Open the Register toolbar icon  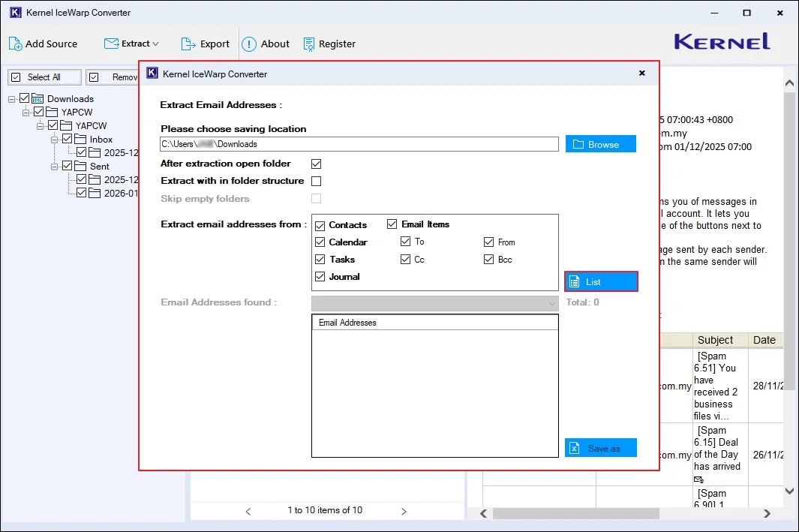point(308,44)
